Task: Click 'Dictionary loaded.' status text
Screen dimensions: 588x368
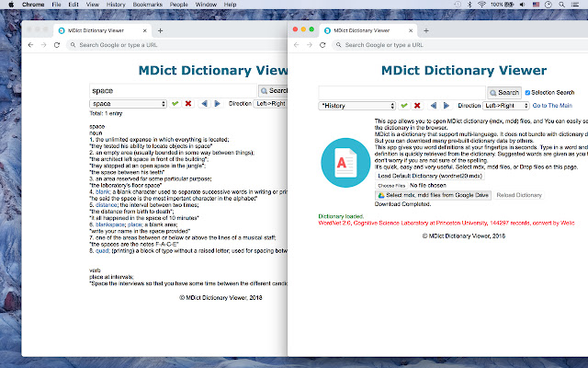Action: pos(341,216)
